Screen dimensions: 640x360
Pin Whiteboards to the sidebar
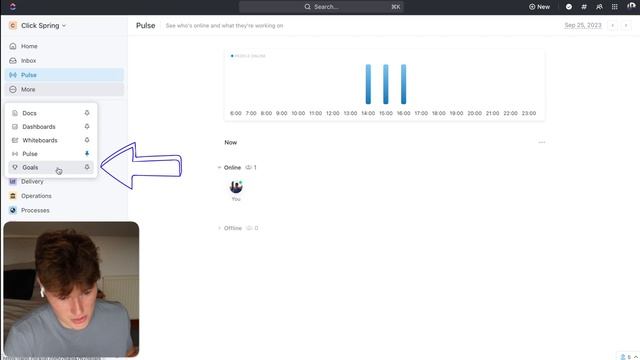click(x=87, y=140)
